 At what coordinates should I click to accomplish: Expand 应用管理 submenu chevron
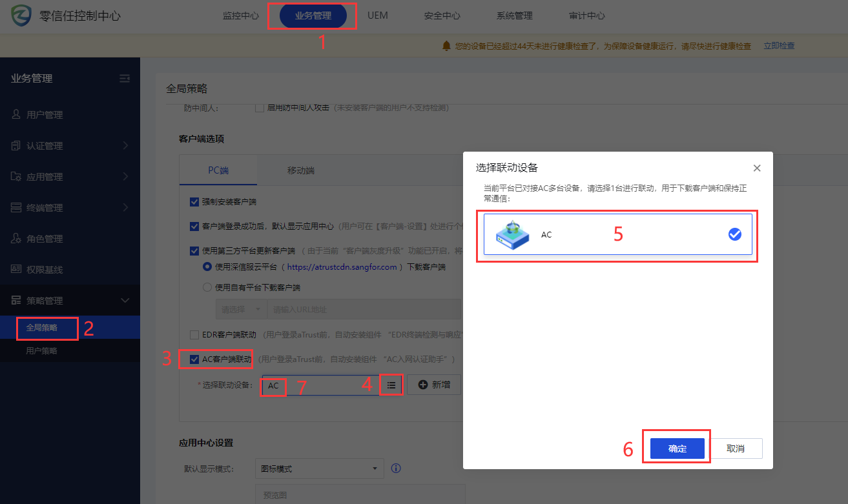(125, 177)
